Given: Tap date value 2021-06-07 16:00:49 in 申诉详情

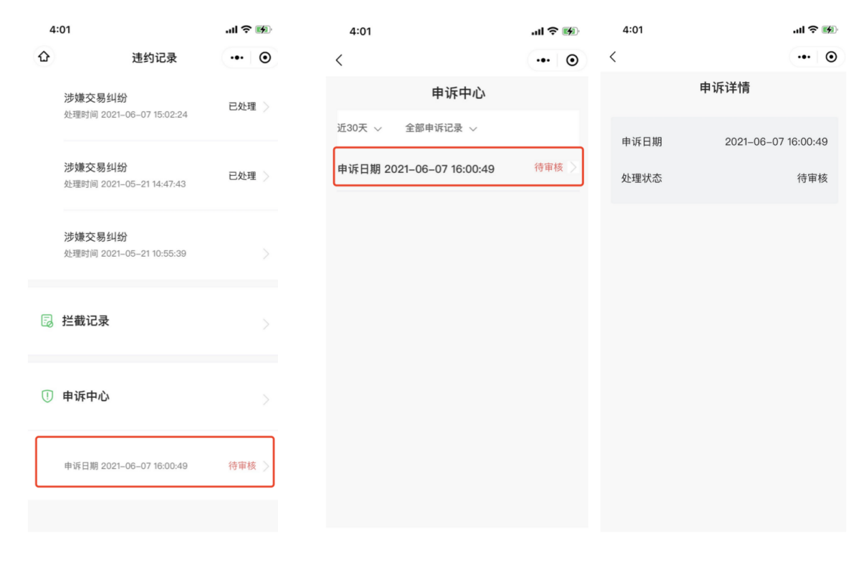Looking at the screenshot, I should (776, 142).
